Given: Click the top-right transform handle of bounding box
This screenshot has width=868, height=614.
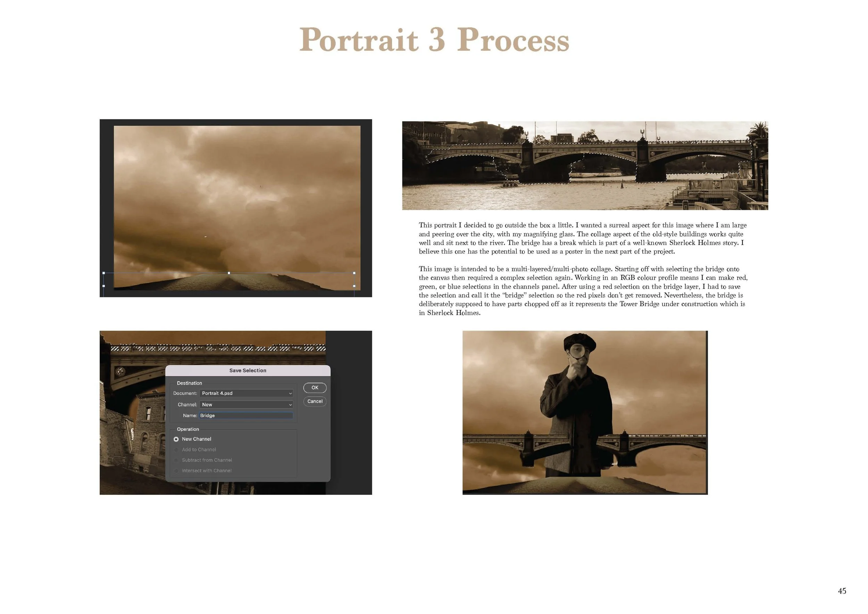Looking at the screenshot, I should [x=354, y=273].
